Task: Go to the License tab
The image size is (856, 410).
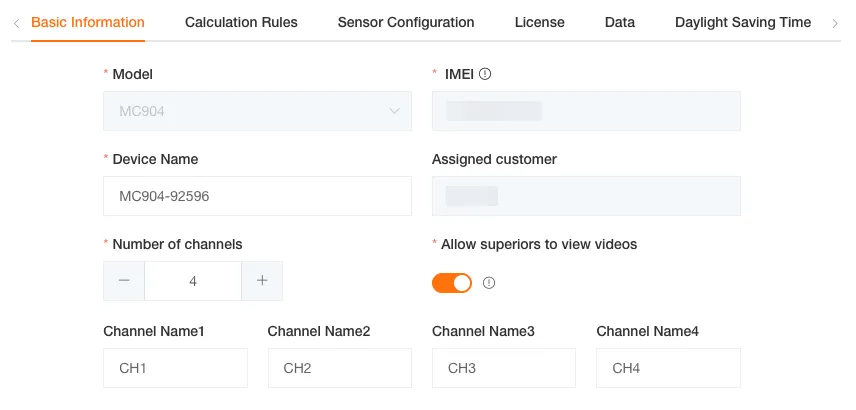Action: [x=539, y=22]
